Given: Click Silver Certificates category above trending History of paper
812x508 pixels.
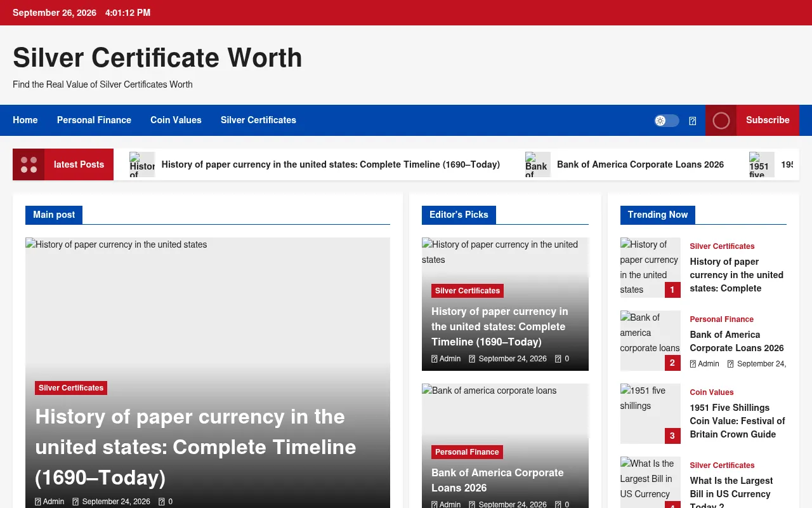Looking at the screenshot, I should coord(722,246).
